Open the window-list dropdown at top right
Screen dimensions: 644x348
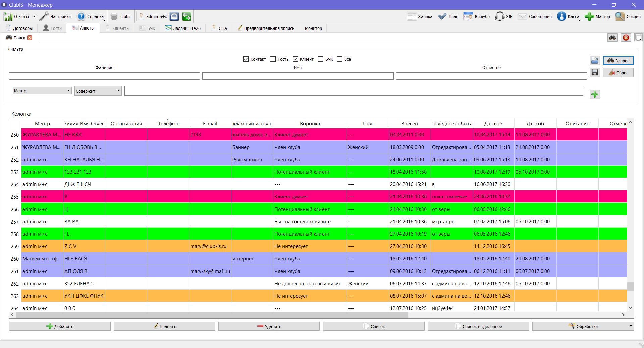[638, 38]
